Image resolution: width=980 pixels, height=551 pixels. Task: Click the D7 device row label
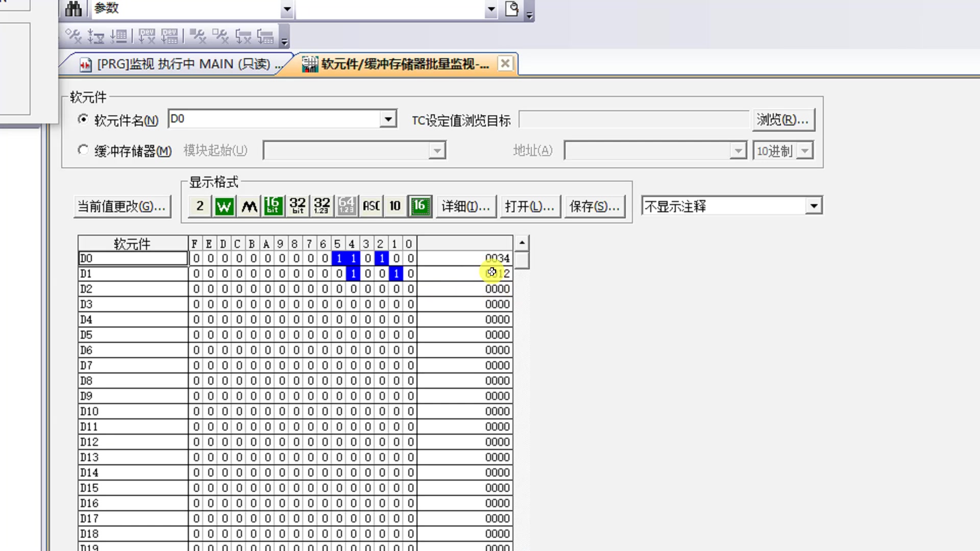pyautogui.click(x=133, y=366)
